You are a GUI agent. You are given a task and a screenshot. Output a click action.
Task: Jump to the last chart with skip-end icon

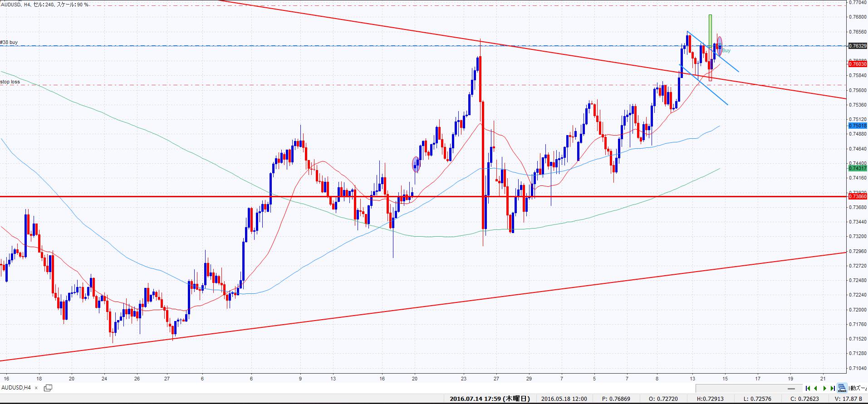833,388
